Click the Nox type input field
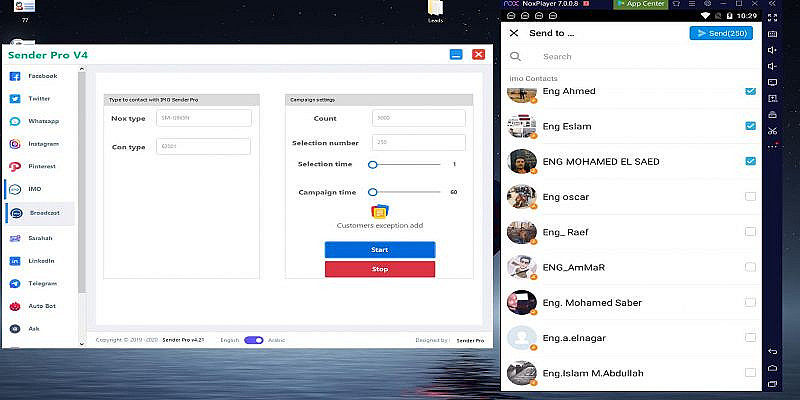This screenshot has height=400, width=800. click(x=204, y=118)
